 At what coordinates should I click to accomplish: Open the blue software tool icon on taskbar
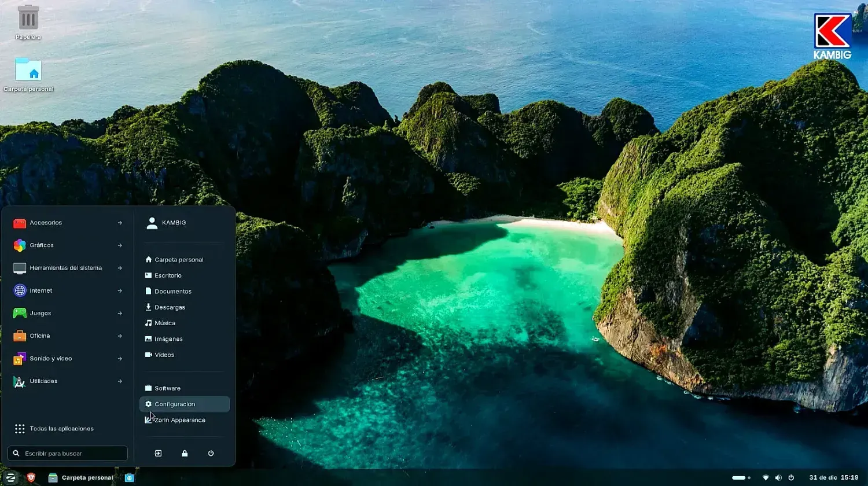(130, 477)
